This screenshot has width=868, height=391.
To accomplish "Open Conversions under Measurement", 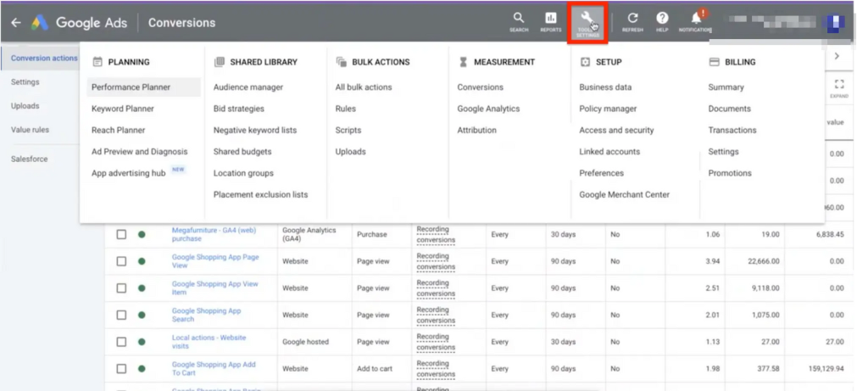I will (x=480, y=87).
